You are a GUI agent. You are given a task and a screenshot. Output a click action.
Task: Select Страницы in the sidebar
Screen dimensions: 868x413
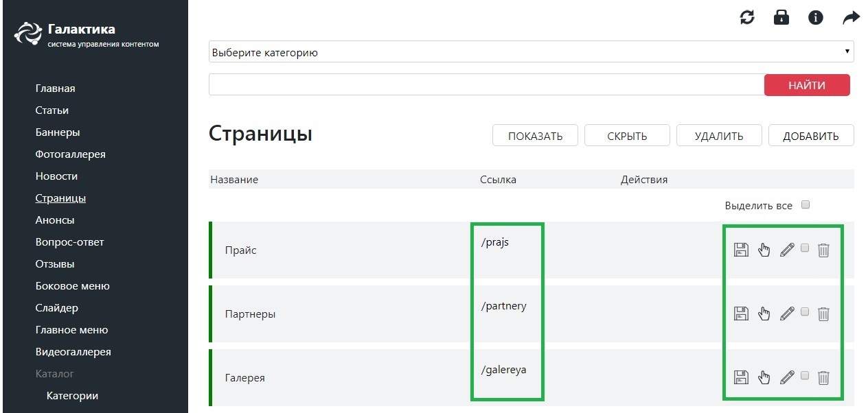click(60, 198)
